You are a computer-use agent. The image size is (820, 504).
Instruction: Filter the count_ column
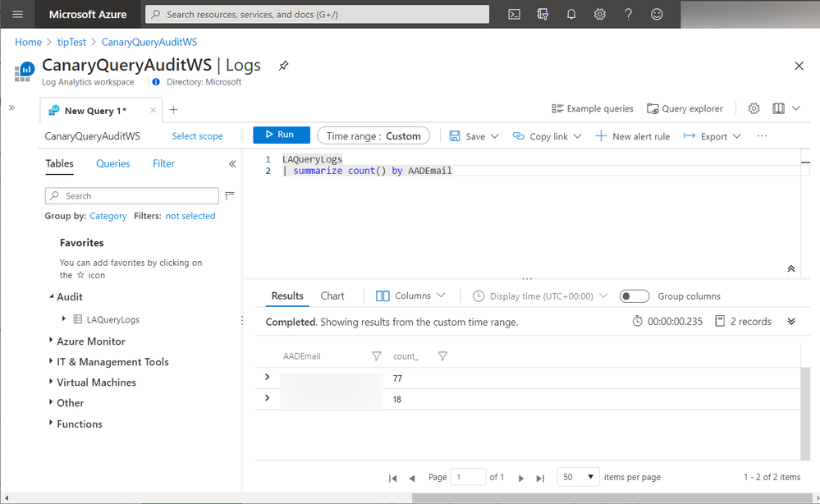(x=442, y=356)
